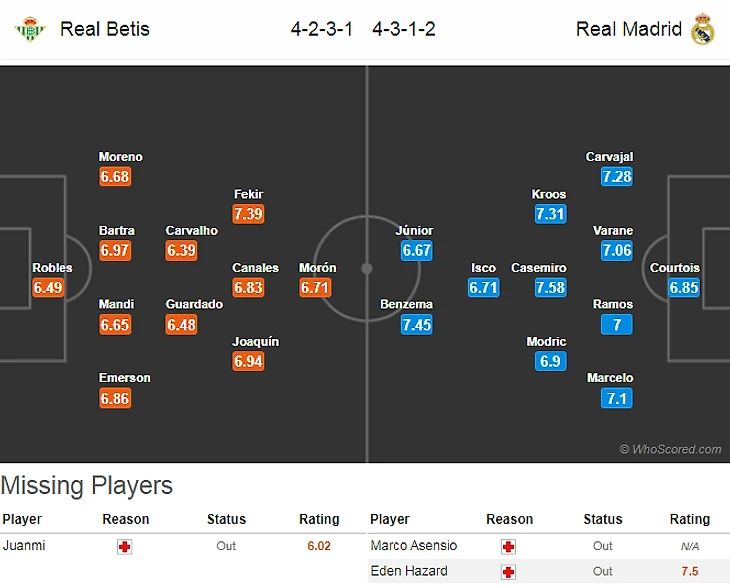The height and width of the screenshot is (587, 730).
Task: Open the Real Madrid team name link
Action: (629, 29)
